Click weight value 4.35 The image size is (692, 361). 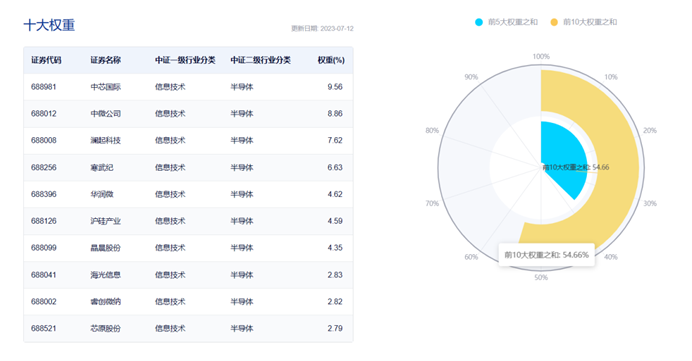pos(335,248)
